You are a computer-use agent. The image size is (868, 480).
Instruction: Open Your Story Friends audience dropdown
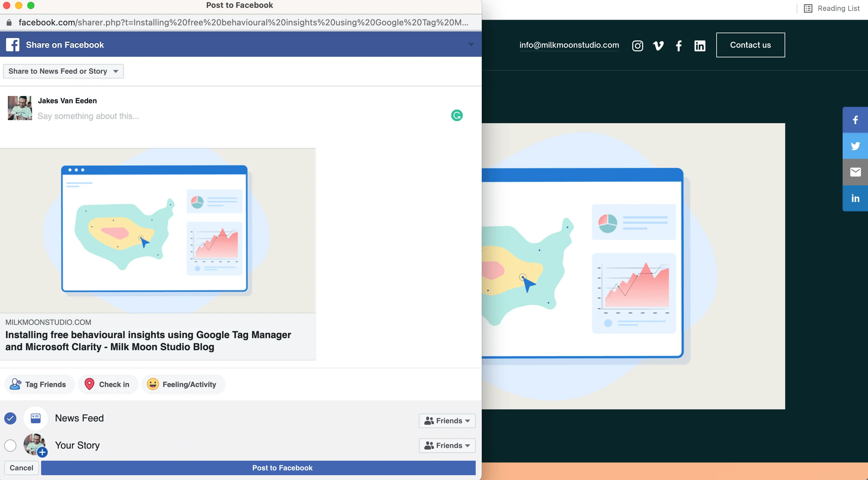click(447, 445)
